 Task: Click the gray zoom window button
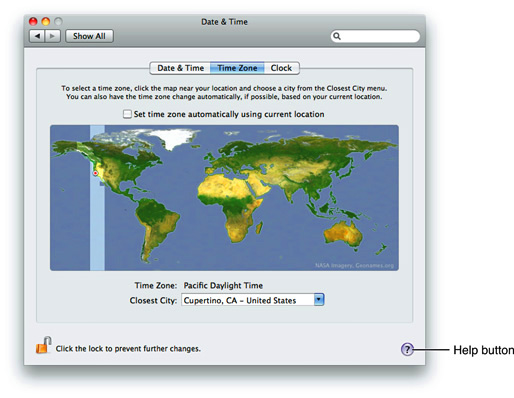click(x=58, y=21)
